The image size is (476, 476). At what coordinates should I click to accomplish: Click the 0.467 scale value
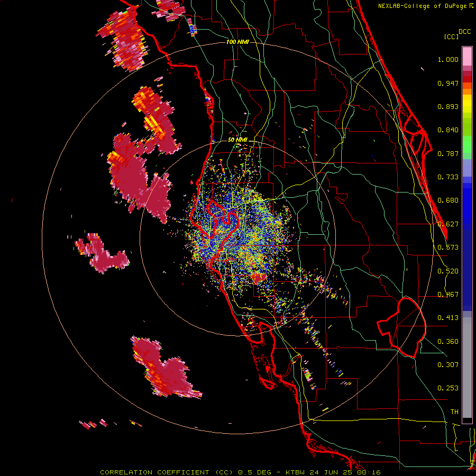(x=448, y=295)
